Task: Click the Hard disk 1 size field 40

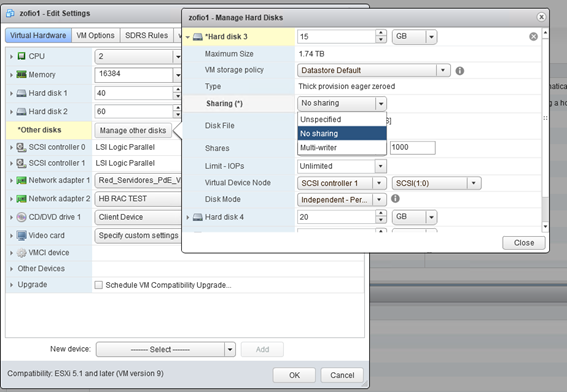Action: tap(134, 93)
